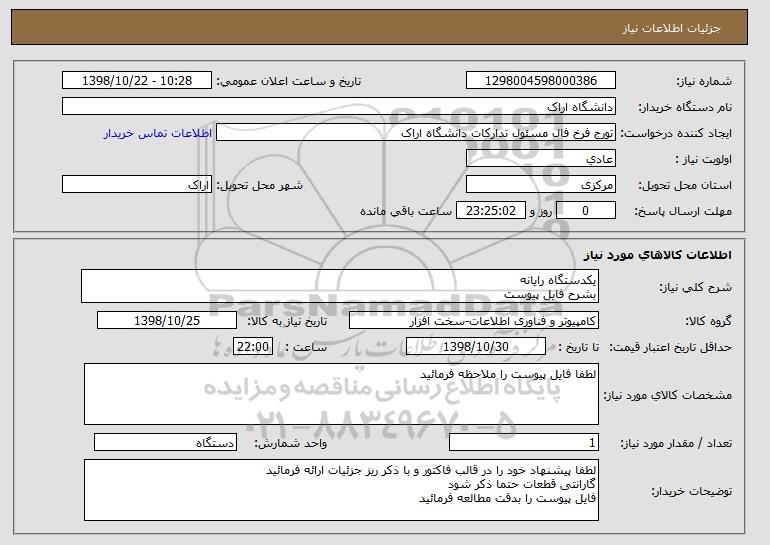Click the delivery city field اراک
This screenshot has width=770, height=545.
[137, 185]
